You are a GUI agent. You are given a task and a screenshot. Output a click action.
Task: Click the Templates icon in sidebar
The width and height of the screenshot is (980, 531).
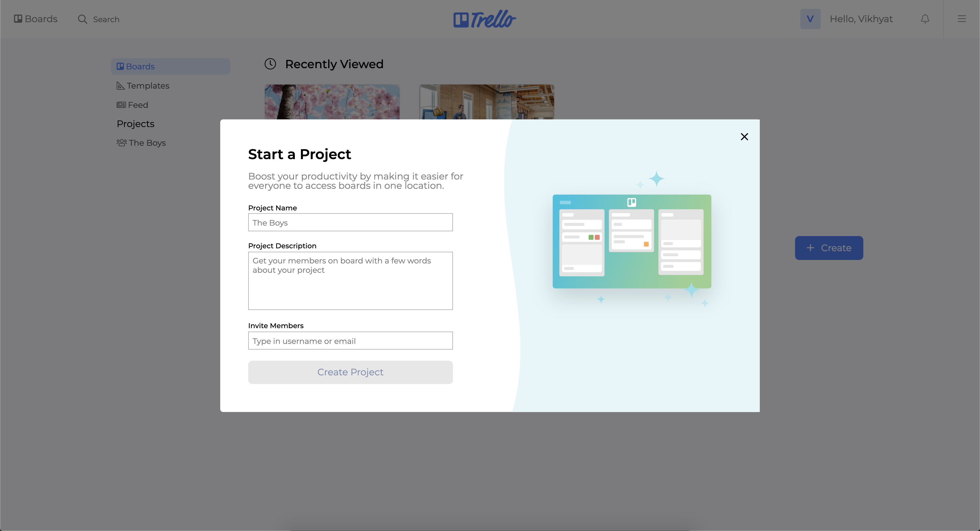(120, 86)
